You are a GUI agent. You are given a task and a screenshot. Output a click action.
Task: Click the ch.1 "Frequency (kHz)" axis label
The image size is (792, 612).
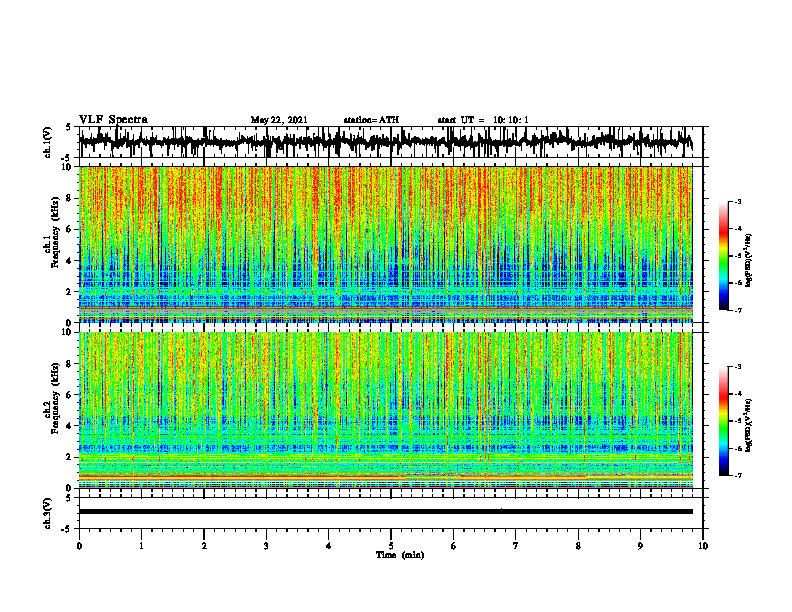coord(55,232)
